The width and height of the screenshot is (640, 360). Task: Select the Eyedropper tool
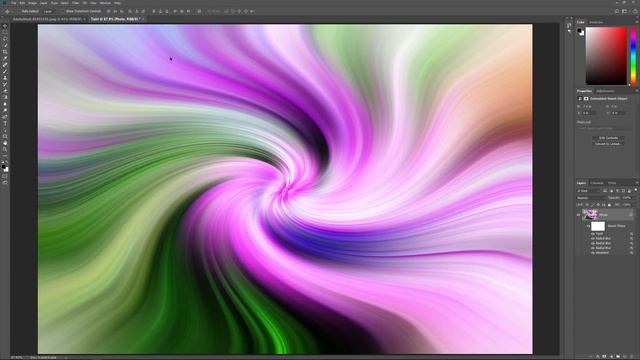(5, 59)
